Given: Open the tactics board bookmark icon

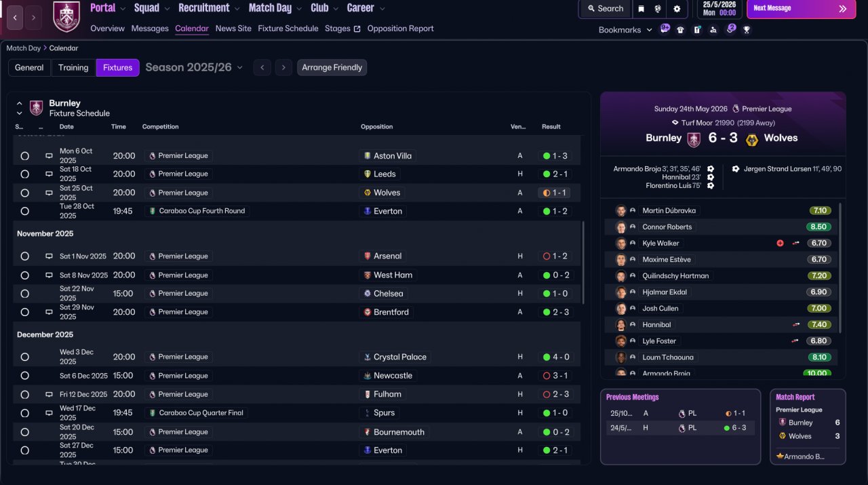Looking at the screenshot, I should click(697, 30).
